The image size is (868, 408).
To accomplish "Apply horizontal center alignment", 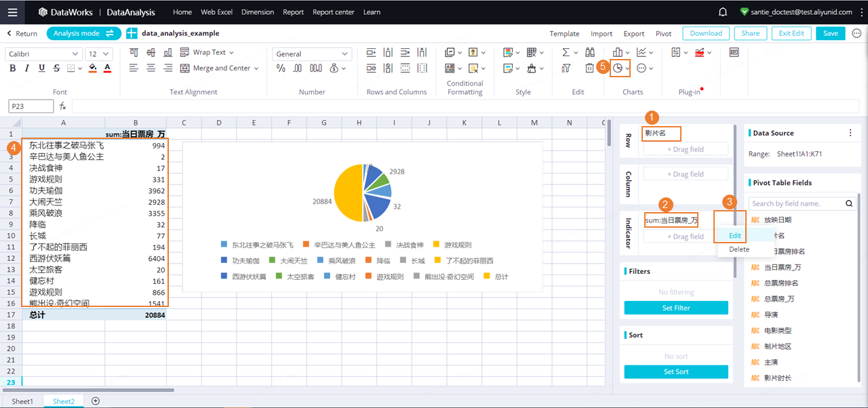I will pyautogui.click(x=151, y=68).
